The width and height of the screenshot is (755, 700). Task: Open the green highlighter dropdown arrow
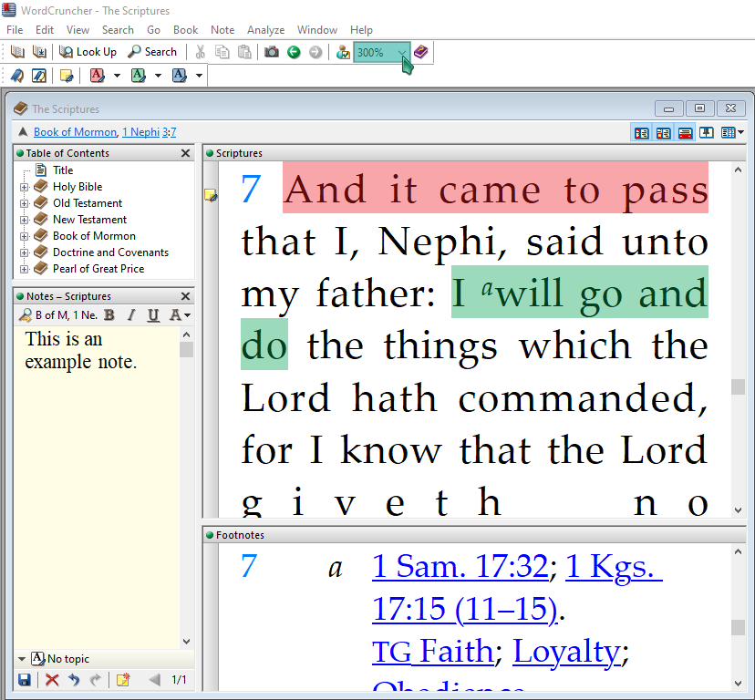[x=158, y=76]
